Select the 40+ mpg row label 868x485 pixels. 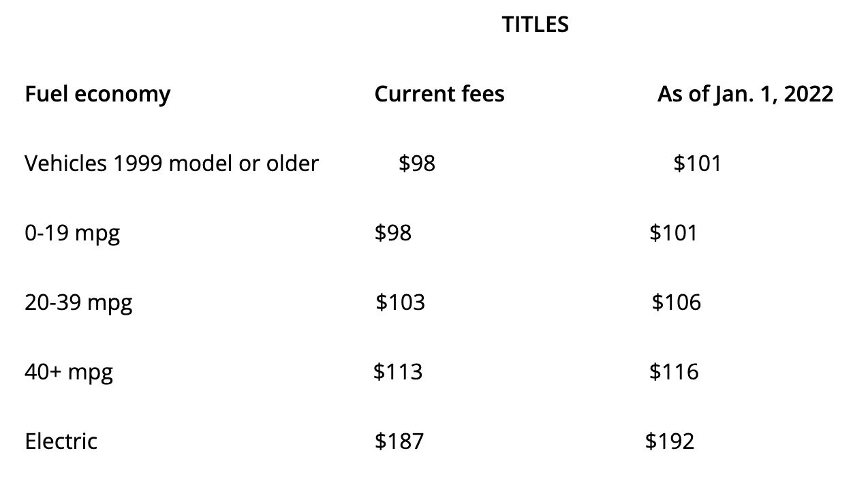[x=69, y=373]
